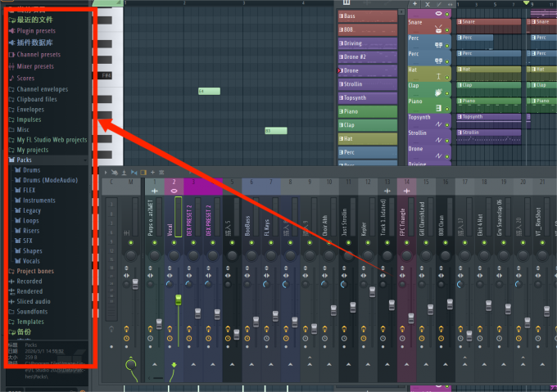Select mixer track 5 header tab
Screen dimensions: 557x392
pos(232,187)
